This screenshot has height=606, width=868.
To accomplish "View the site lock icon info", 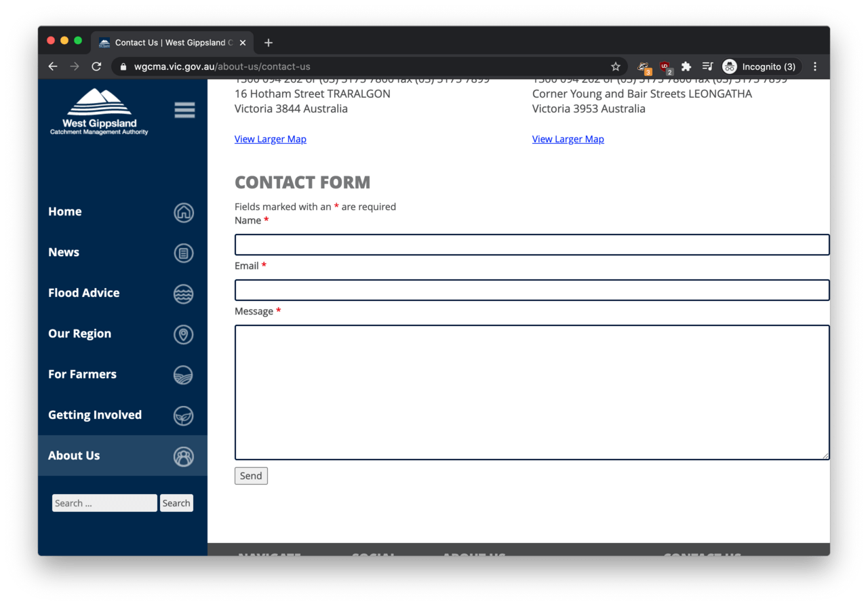I will pyautogui.click(x=123, y=66).
